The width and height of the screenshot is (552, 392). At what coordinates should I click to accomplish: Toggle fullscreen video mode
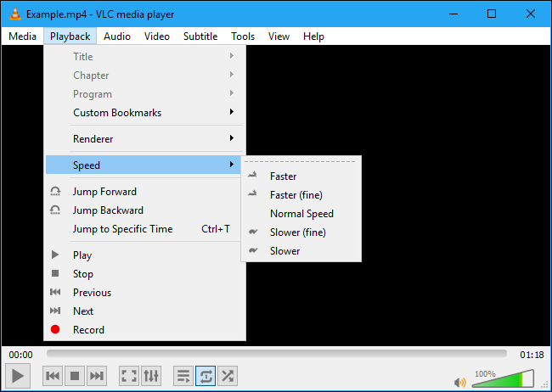[129, 376]
